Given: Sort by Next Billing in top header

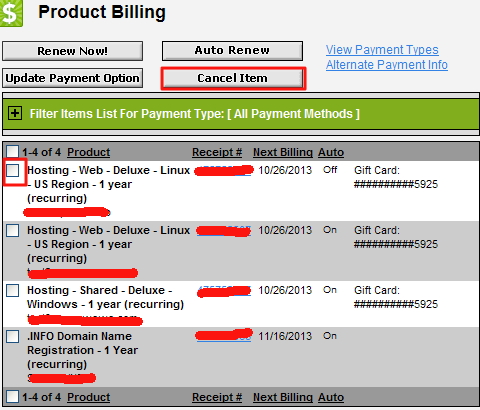Looking at the screenshot, I should (283, 152).
